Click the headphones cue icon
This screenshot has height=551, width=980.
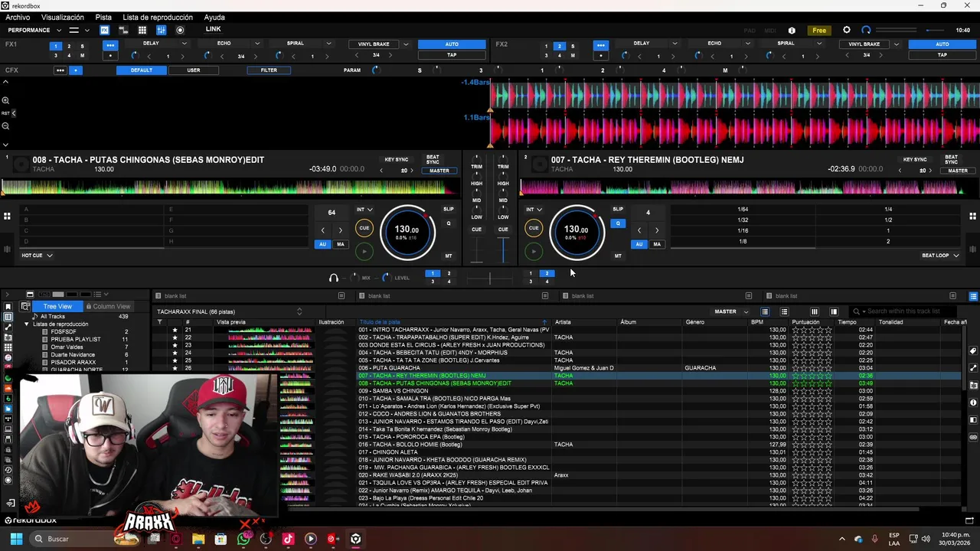(333, 278)
